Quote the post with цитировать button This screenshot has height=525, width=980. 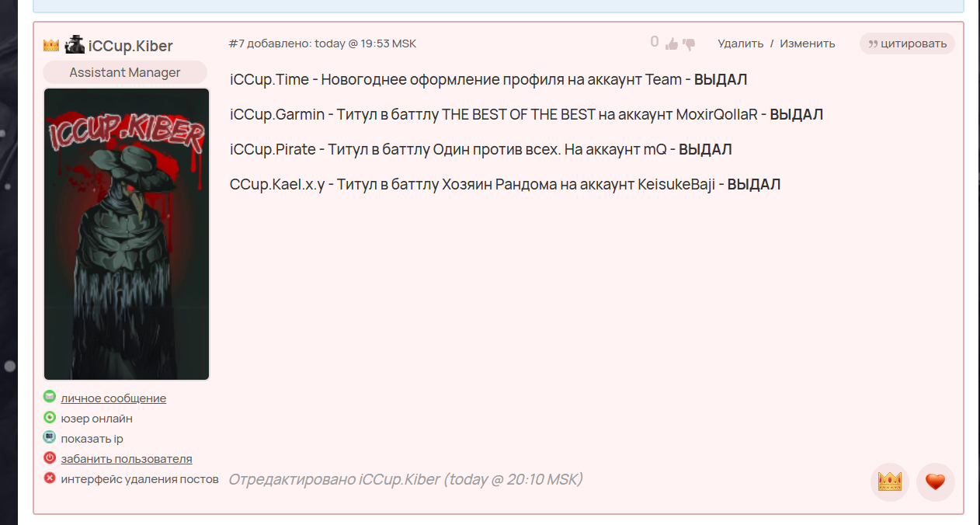click(907, 43)
